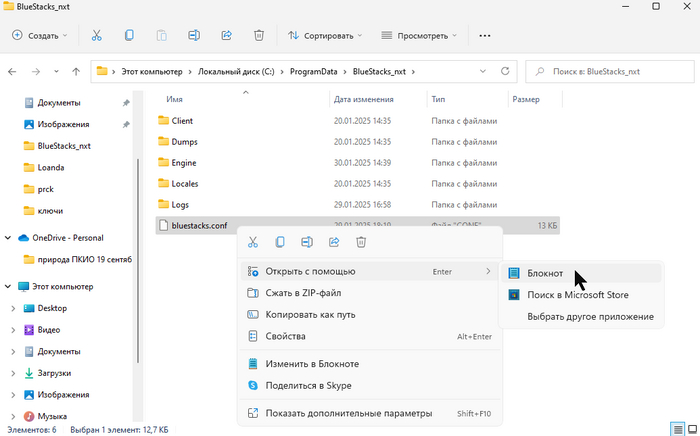The image size is (700, 436).
Task: Expand the Видео tree node
Action: click(x=13, y=330)
